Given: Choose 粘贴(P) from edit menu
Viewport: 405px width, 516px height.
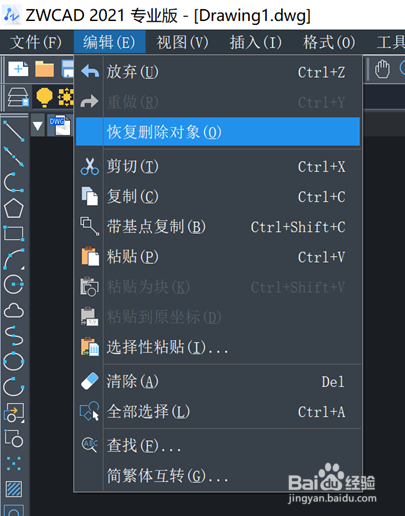Looking at the screenshot, I should tap(218, 257).
